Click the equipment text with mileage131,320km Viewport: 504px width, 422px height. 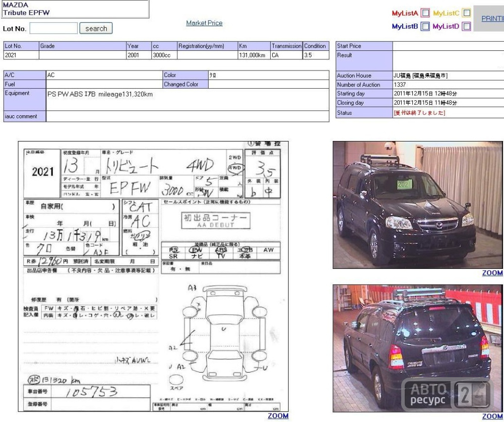100,94
